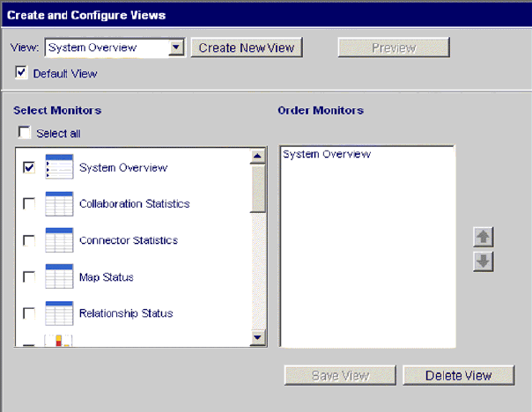Toggle the Default View checkbox

click(22, 73)
